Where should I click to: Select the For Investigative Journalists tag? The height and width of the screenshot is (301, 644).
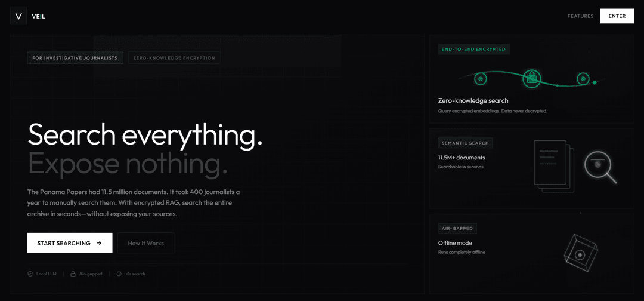tap(75, 58)
